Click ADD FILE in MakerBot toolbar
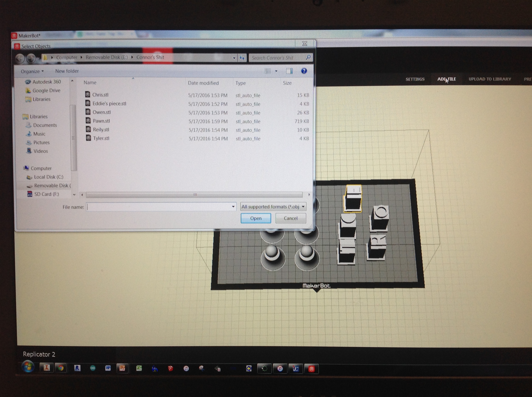Viewport: 532px width, 397px height. coord(446,79)
